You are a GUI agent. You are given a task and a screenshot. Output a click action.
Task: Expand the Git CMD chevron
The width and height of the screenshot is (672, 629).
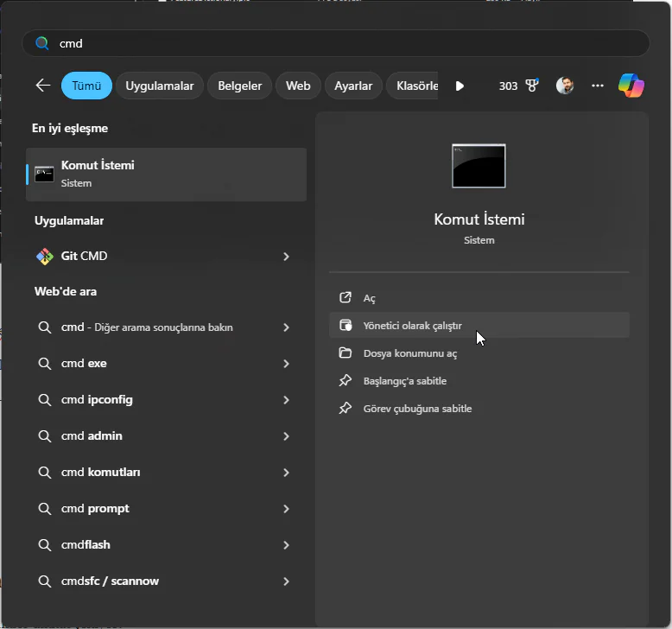286,257
